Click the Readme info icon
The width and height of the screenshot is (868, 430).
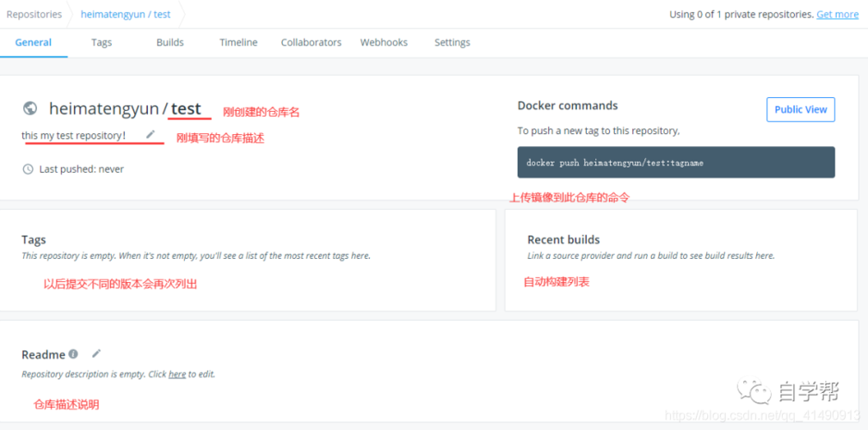(73, 353)
